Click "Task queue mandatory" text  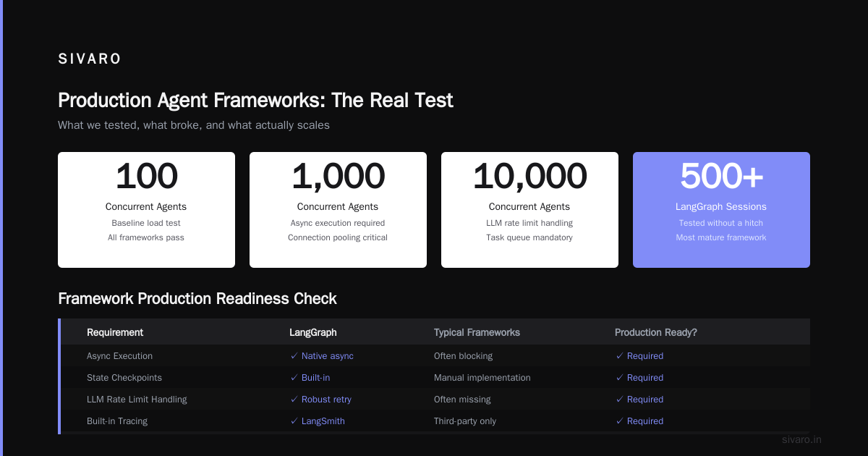tap(529, 237)
